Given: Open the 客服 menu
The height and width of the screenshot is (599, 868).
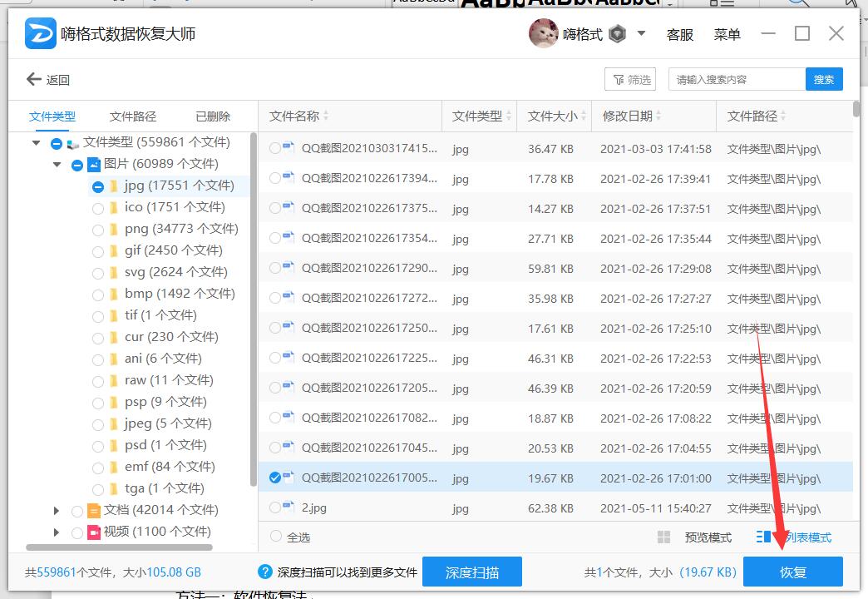Looking at the screenshot, I should [680, 34].
